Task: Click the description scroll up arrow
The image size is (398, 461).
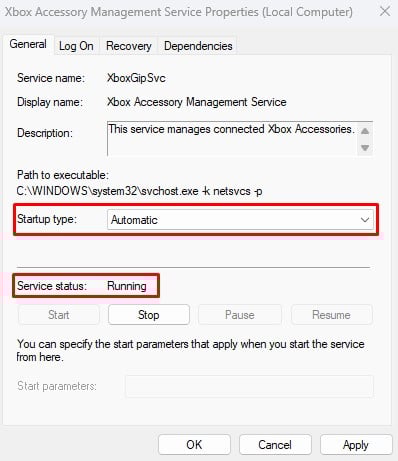Action: coord(365,131)
